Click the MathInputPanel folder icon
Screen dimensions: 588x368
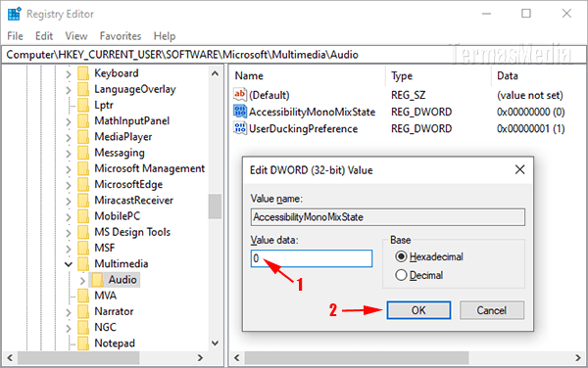(83, 121)
